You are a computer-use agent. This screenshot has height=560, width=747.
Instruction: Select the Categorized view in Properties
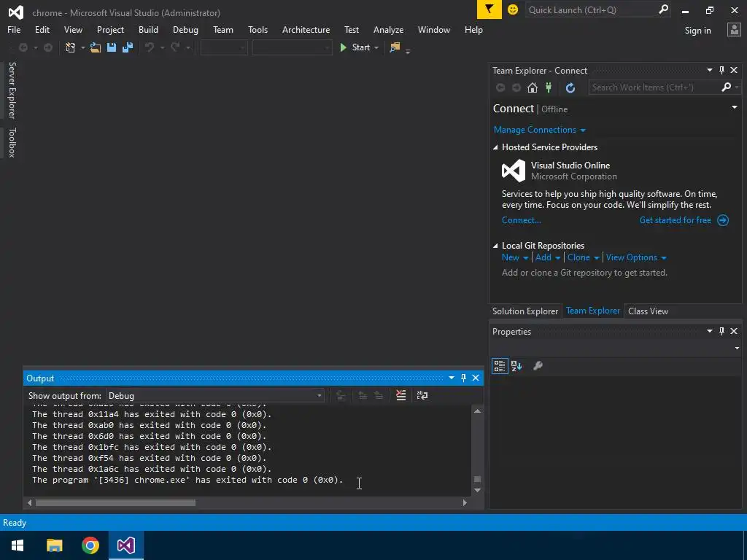pyautogui.click(x=499, y=366)
